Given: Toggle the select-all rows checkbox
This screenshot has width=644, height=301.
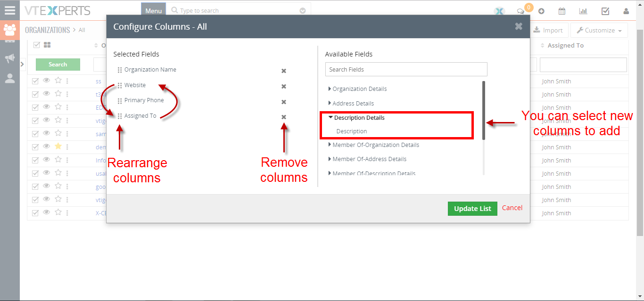Looking at the screenshot, I should (36, 45).
